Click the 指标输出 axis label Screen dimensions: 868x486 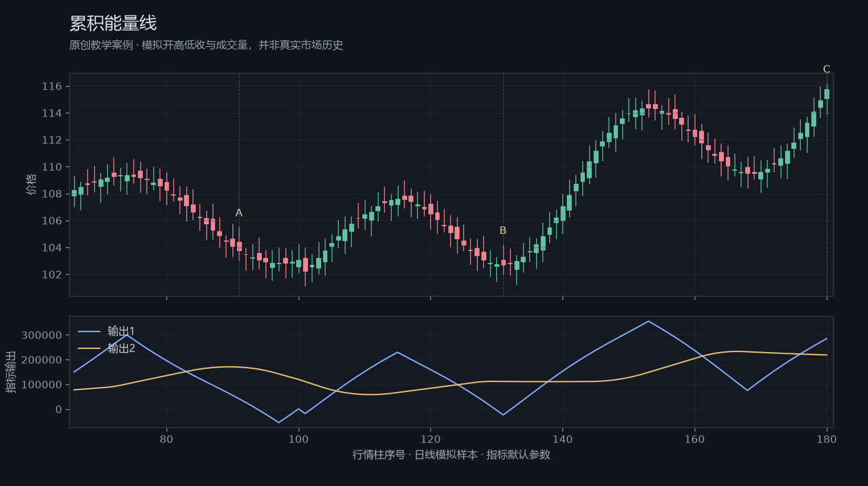pos(11,371)
